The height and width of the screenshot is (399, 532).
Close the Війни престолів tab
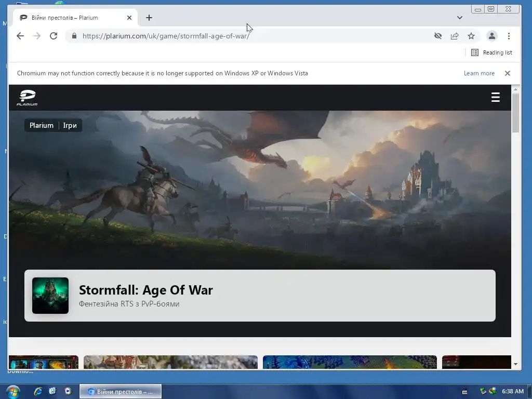(129, 18)
